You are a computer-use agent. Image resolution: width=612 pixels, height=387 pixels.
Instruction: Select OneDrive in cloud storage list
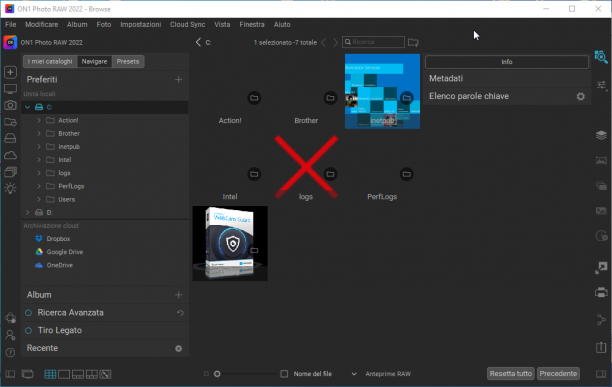click(59, 265)
